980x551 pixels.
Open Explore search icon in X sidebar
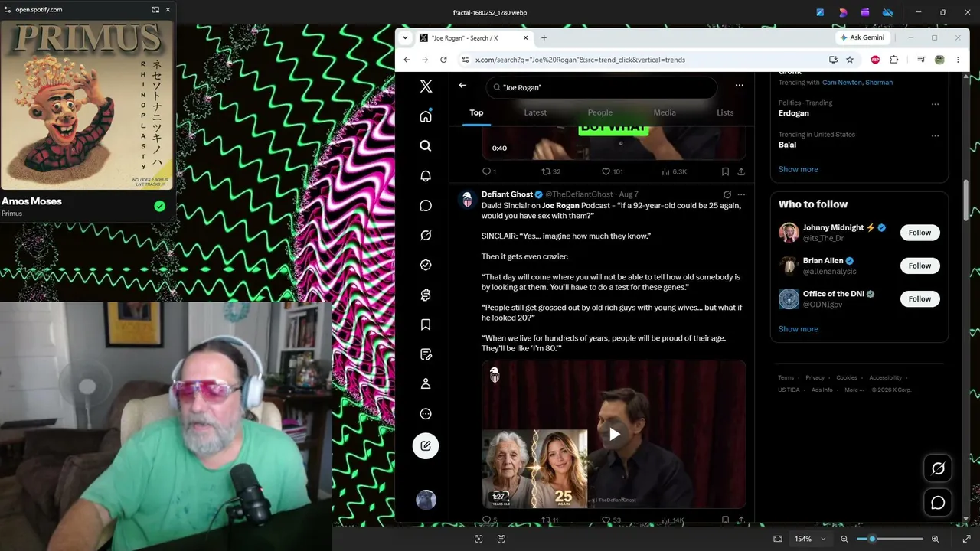click(x=426, y=146)
